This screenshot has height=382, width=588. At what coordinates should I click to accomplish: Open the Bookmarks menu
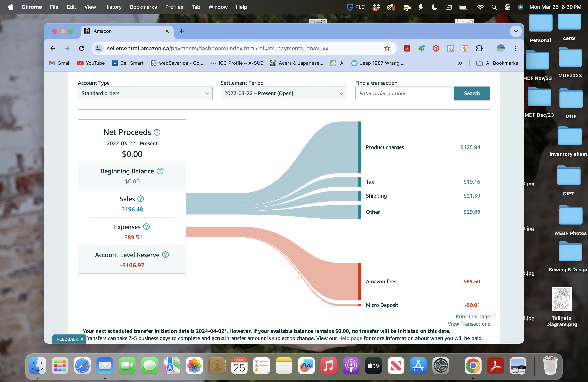143,7
